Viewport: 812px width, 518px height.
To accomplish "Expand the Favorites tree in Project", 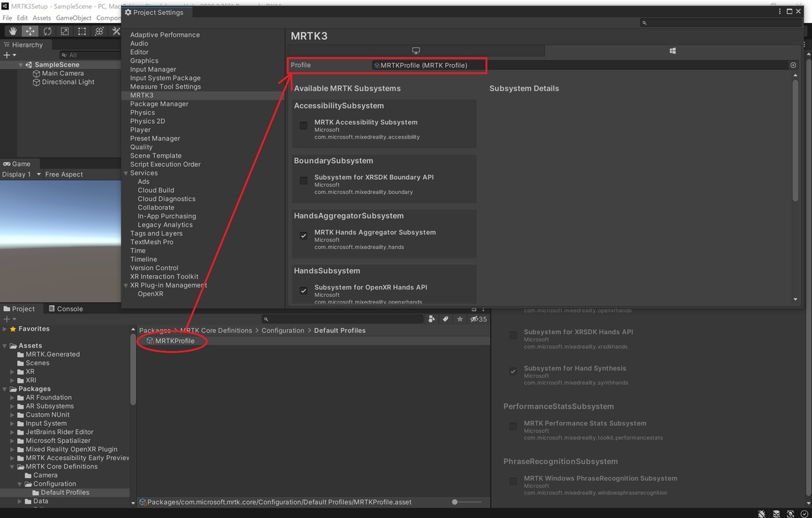I will click(x=5, y=329).
